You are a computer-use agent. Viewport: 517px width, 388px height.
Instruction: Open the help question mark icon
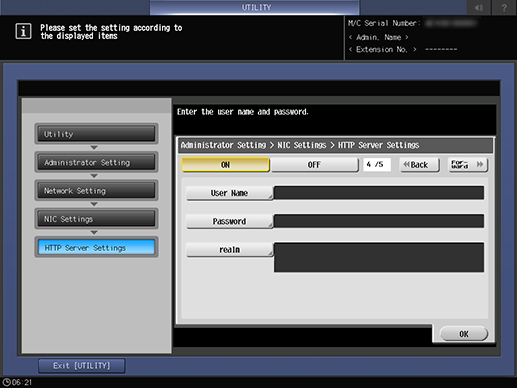(504, 7)
